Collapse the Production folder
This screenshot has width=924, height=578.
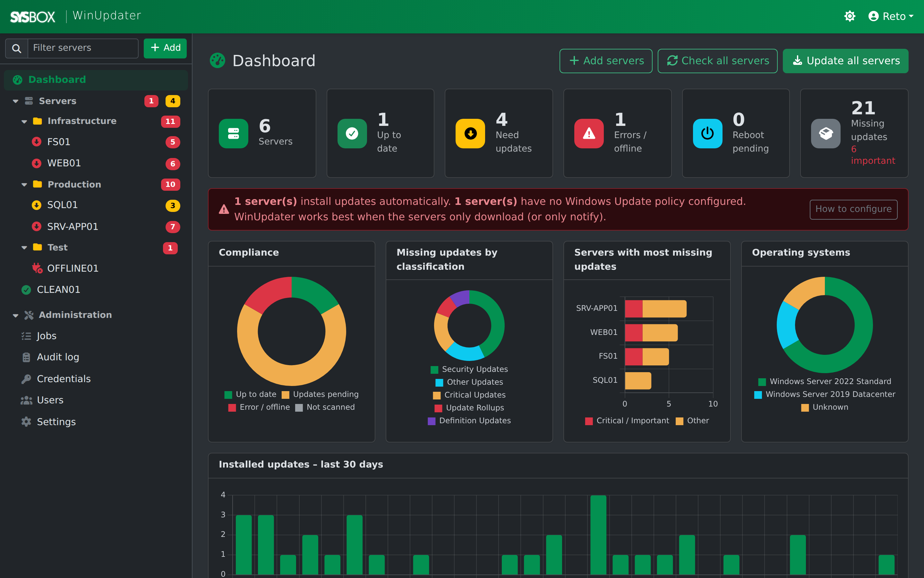point(24,185)
